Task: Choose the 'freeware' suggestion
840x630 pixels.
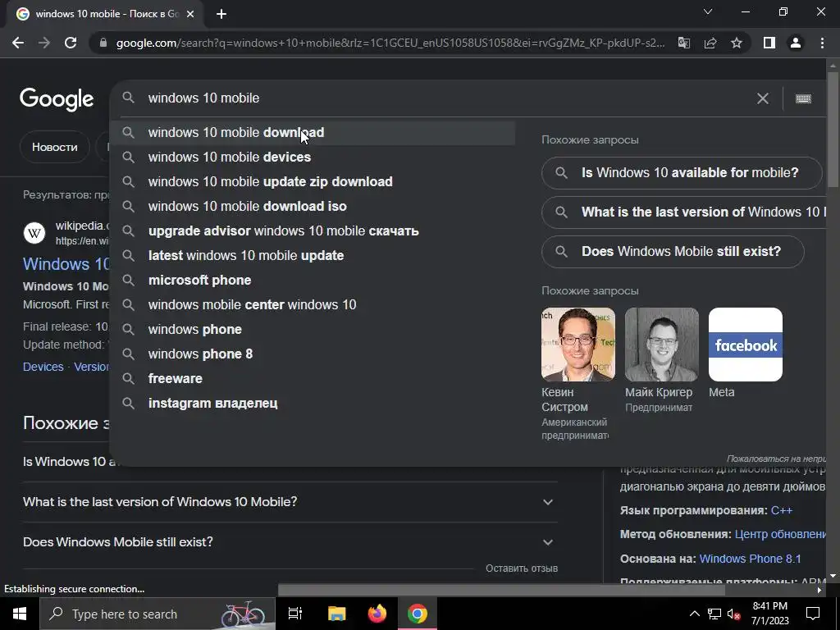Action: tap(313, 379)
